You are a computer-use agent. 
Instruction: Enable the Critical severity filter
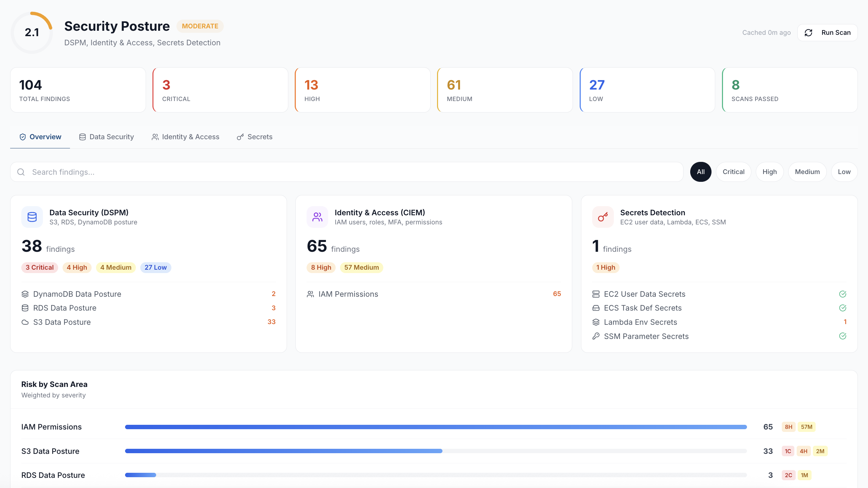click(x=733, y=172)
